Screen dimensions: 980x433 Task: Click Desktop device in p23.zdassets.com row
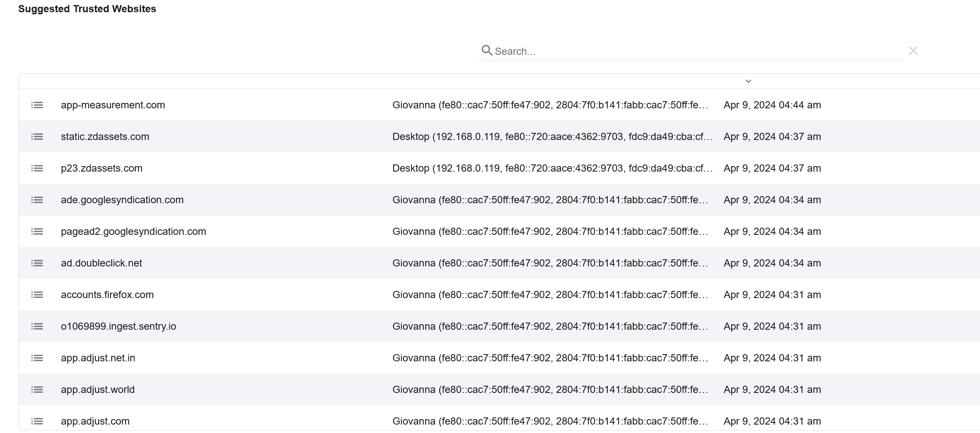(552, 168)
